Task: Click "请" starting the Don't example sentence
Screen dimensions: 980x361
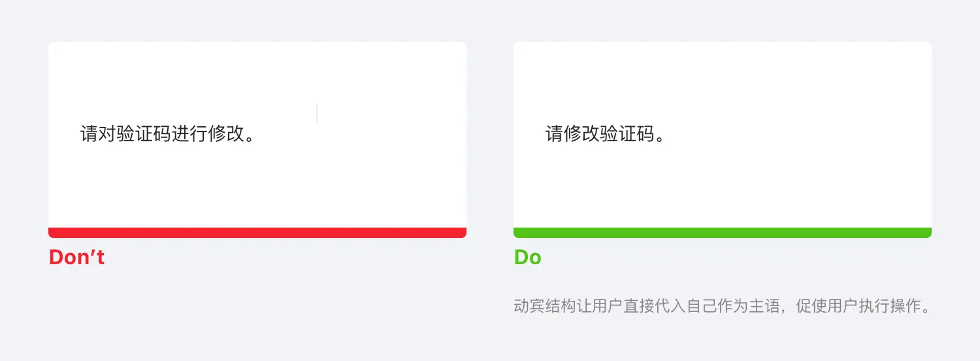Action: coord(90,134)
